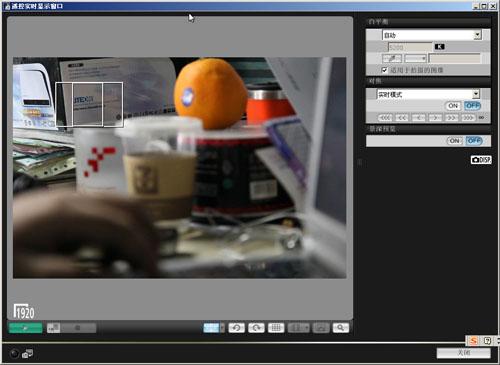This screenshot has width=500, height=365.
Task: Move focus nearer with << button
Action: point(402,118)
